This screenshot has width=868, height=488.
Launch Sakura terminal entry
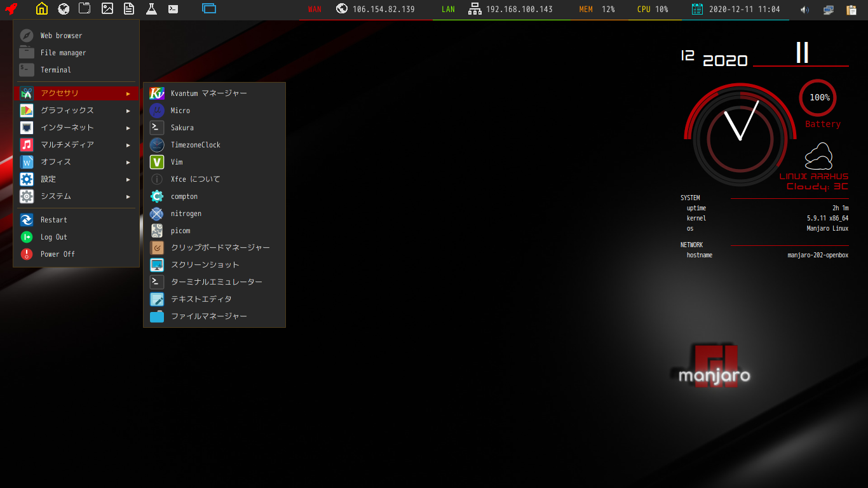point(215,128)
